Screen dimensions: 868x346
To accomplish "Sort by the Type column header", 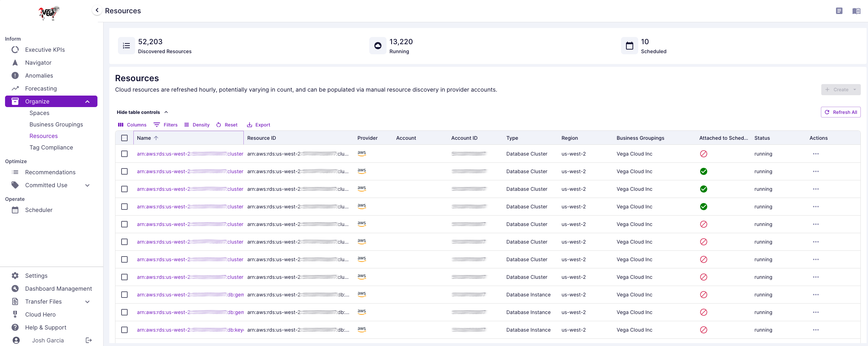I will [x=512, y=138].
